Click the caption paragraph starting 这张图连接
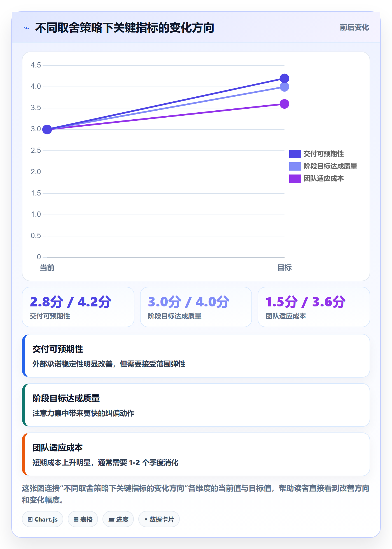 point(196,494)
